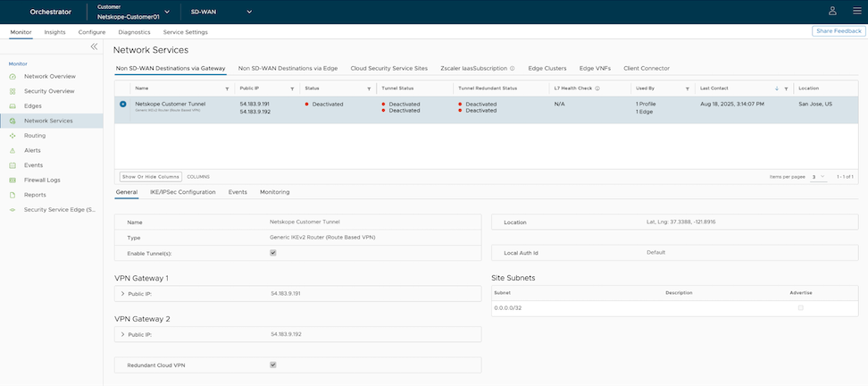
Task: Open the items per page dropdown
Action: click(818, 177)
